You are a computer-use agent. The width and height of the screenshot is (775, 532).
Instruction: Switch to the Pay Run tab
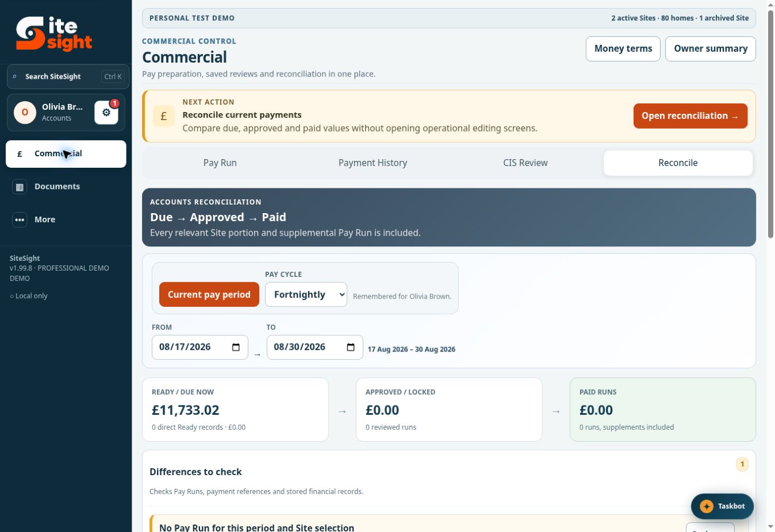(x=220, y=163)
